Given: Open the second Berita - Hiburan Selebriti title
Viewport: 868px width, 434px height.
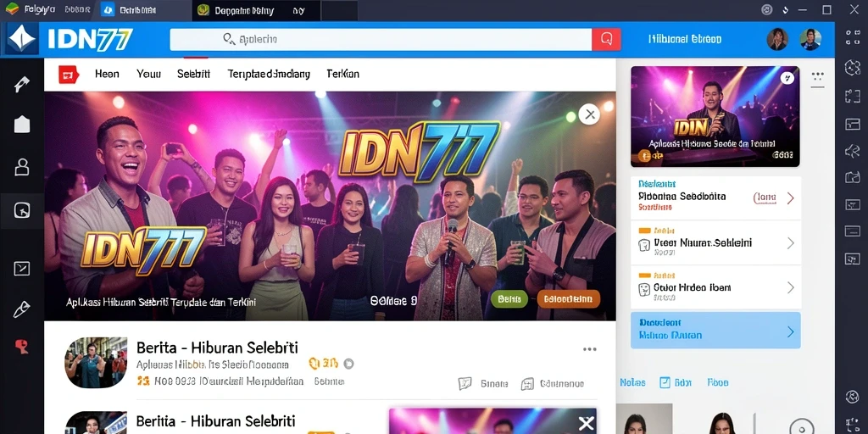Looking at the screenshot, I should click(215, 420).
